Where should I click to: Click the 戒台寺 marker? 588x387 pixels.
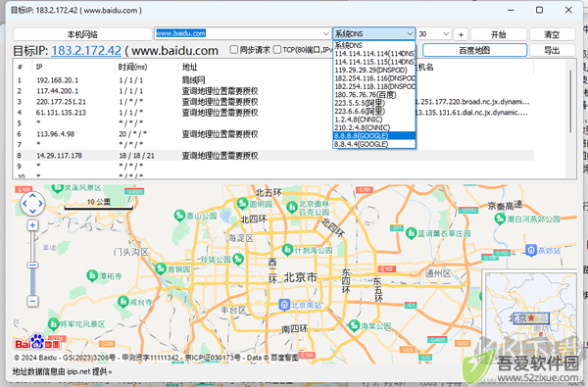(123, 302)
